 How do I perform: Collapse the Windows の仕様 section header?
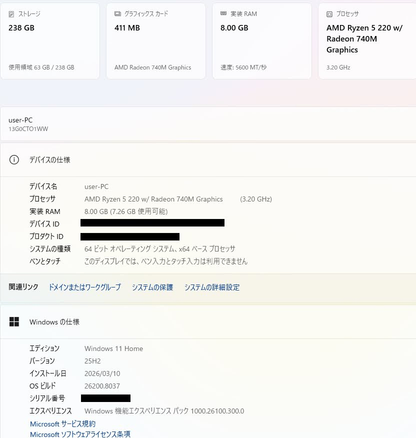208,322
